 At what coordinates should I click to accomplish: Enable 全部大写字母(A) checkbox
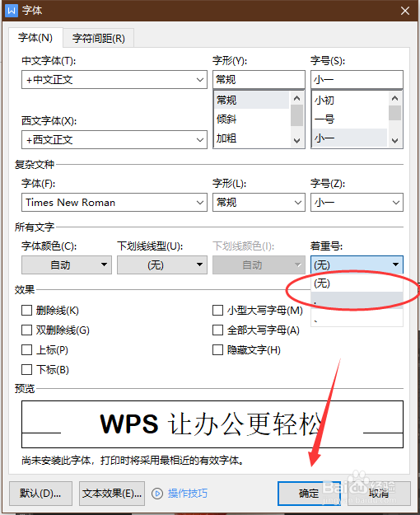click(217, 330)
